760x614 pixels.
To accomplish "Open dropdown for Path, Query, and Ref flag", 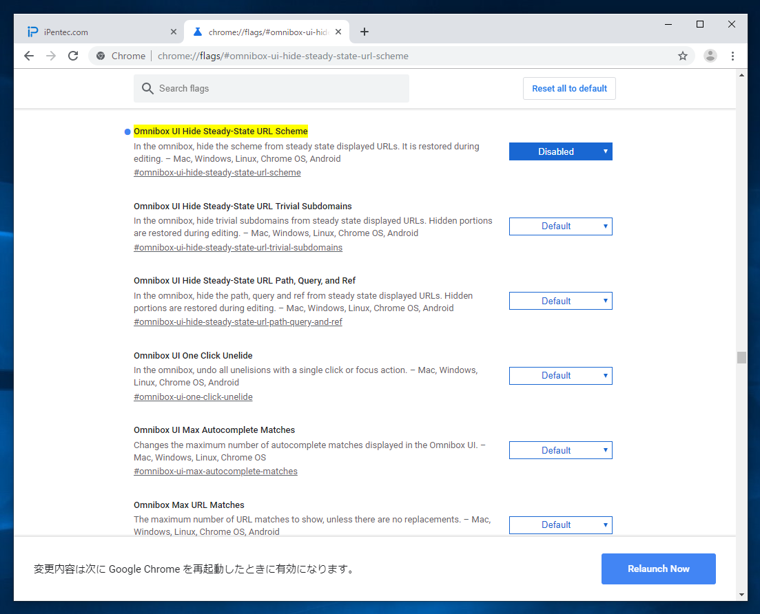I will (560, 301).
